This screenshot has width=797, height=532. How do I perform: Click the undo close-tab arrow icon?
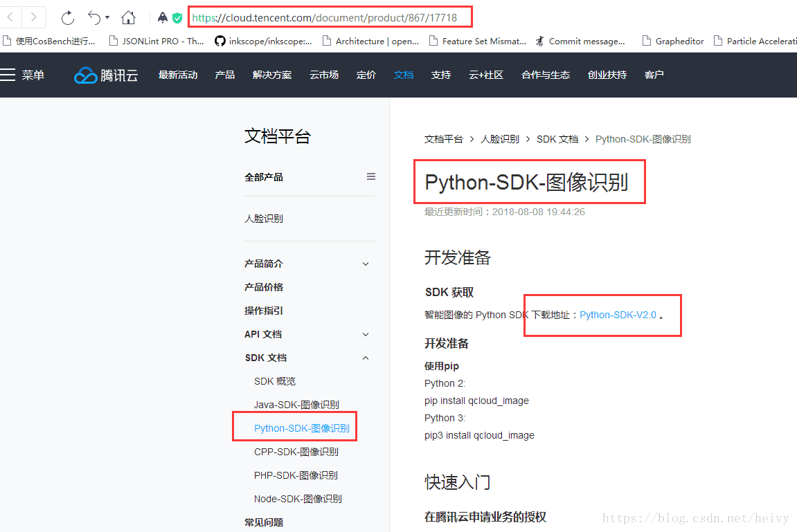click(94, 18)
